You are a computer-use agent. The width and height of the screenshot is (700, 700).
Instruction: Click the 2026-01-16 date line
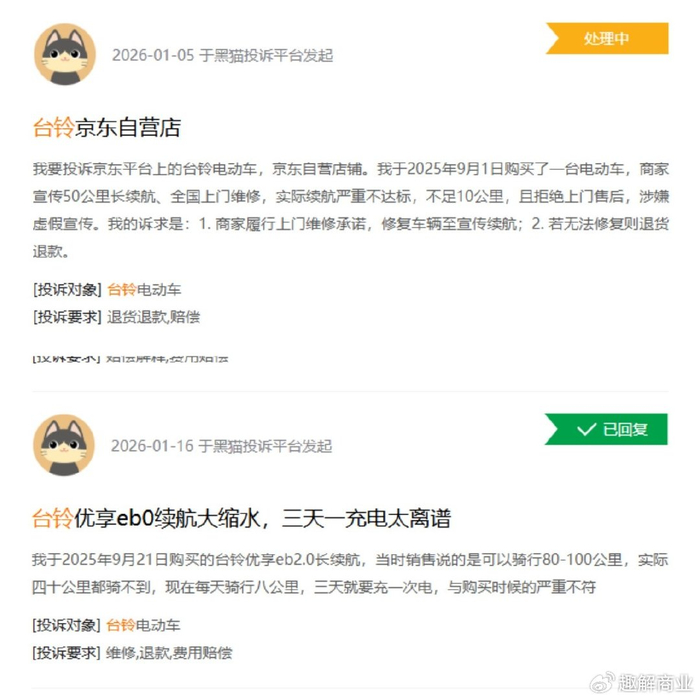tap(221, 446)
